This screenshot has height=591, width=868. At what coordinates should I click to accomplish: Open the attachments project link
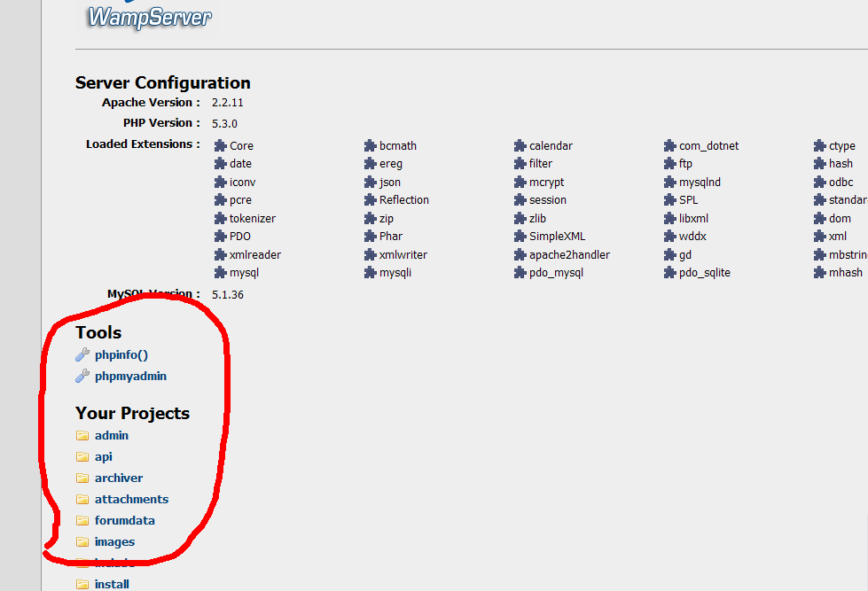tap(131, 499)
